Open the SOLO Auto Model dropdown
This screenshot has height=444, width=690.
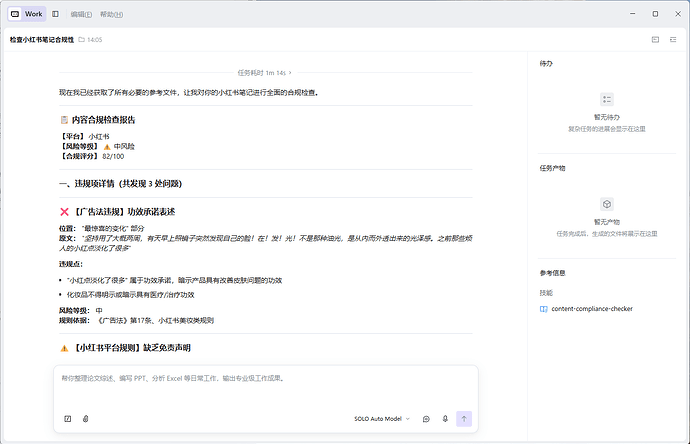382,419
